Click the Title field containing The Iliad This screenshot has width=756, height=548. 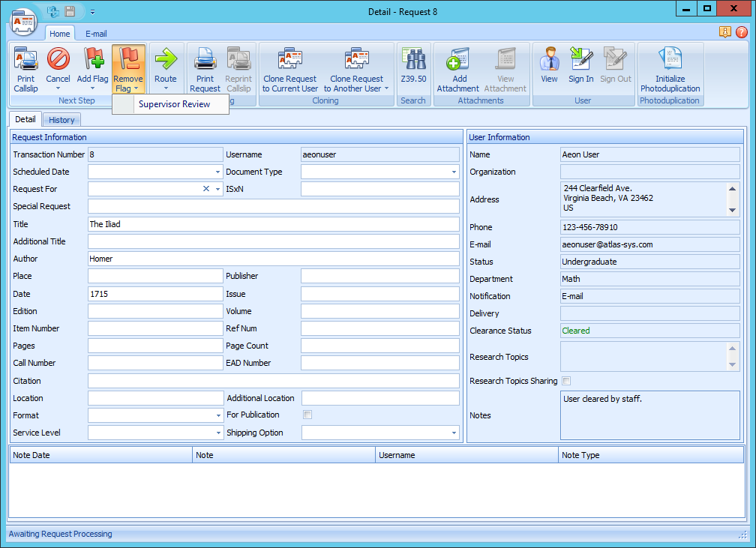(x=273, y=224)
